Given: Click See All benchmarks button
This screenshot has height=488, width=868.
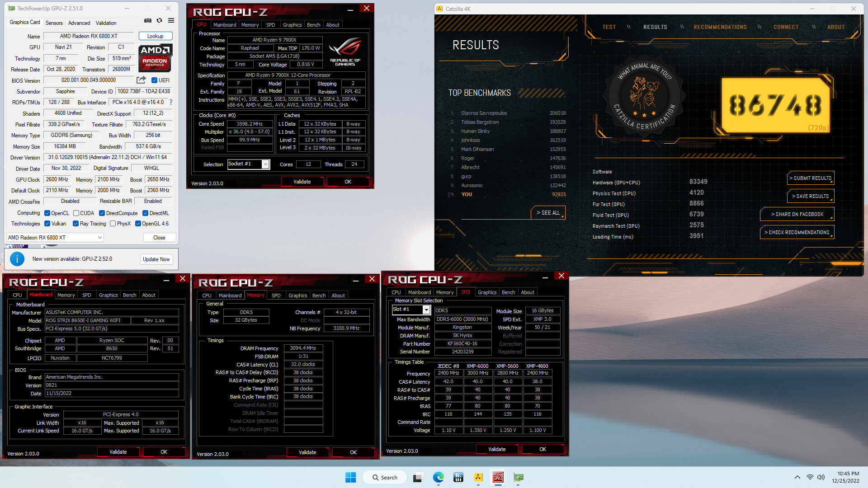Looking at the screenshot, I should click(548, 213).
